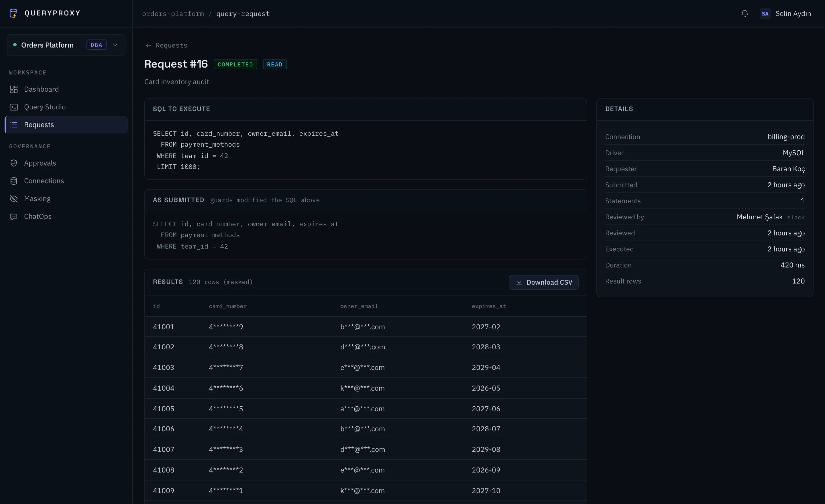825x504 pixels.
Task: Click billing-prod connection value
Action: click(x=786, y=137)
